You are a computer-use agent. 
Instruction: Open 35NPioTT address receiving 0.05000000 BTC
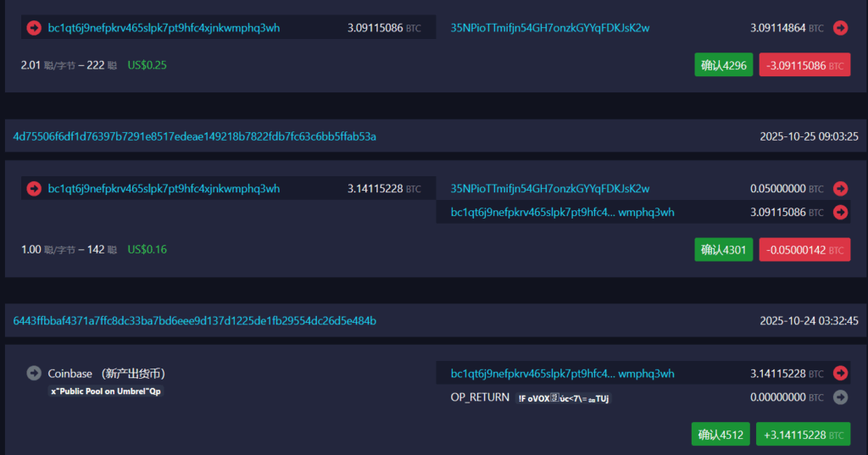549,188
